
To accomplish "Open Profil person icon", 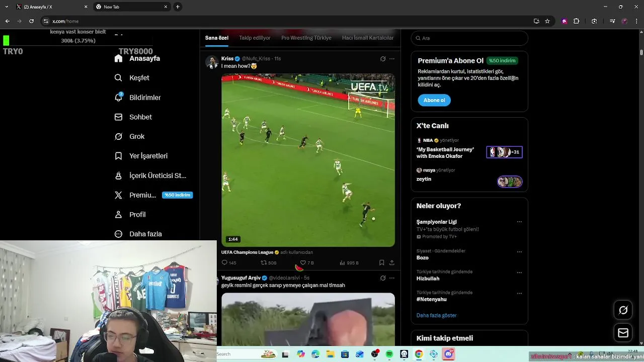I will (118, 215).
